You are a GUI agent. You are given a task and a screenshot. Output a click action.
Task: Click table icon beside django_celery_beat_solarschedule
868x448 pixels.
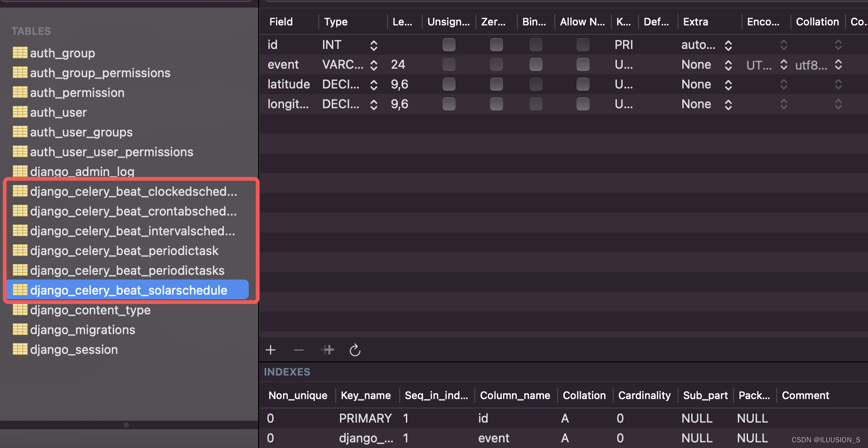pos(20,290)
